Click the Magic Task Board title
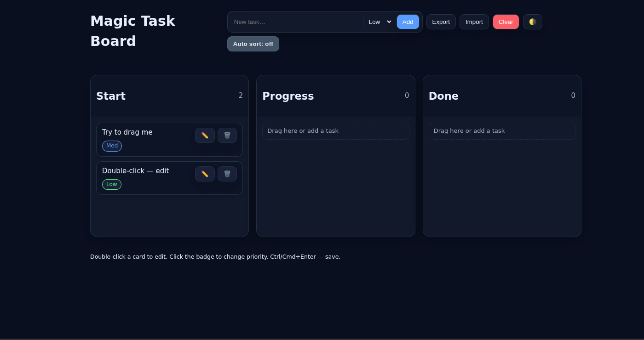The height and width of the screenshot is (340, 644). [132, 31]
